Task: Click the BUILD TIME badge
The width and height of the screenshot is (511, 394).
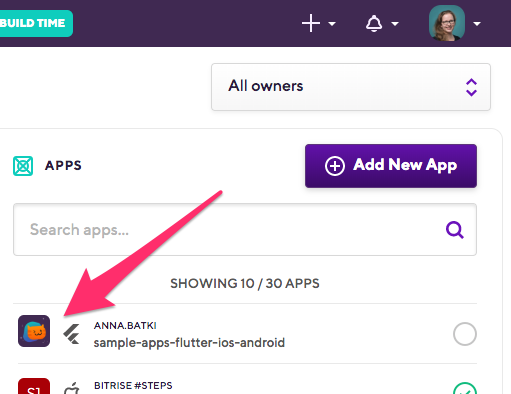Action: [35, 23]
